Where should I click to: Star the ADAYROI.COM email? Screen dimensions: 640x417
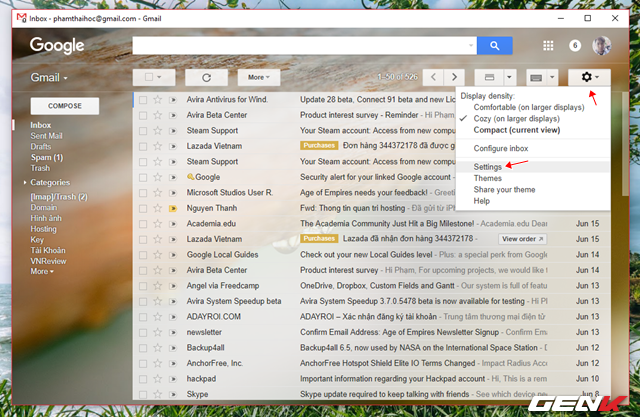(x=158, y=317)
